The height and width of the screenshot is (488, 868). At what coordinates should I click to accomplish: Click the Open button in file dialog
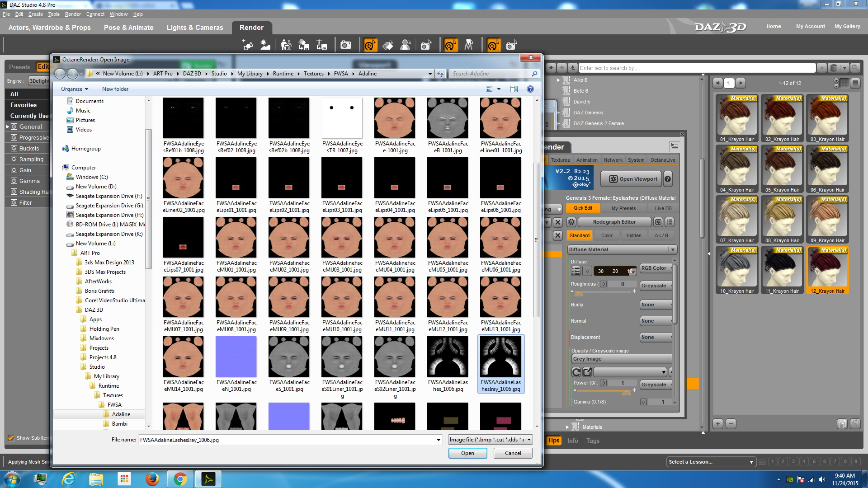(x=467, y=453)
